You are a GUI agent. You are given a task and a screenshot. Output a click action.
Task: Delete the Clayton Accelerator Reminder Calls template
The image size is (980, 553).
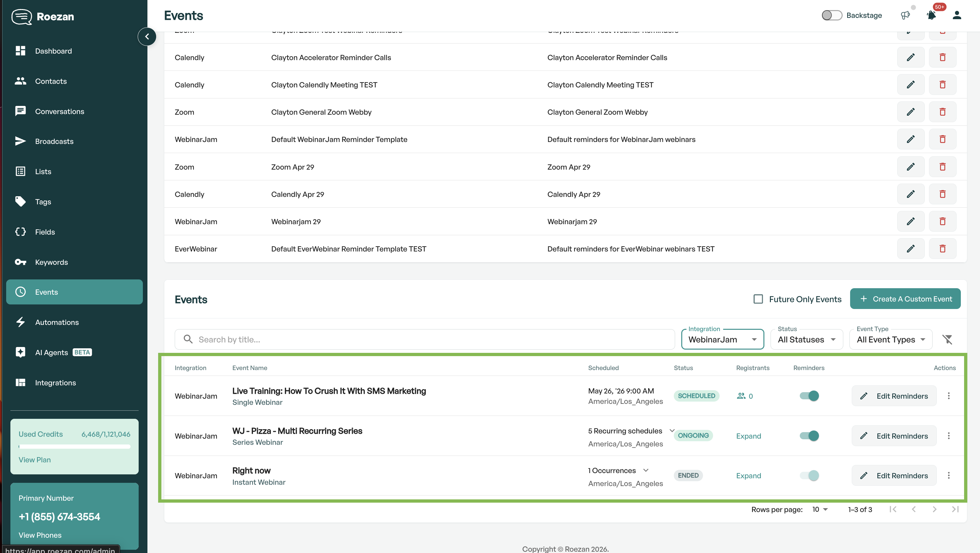[942, 58]
